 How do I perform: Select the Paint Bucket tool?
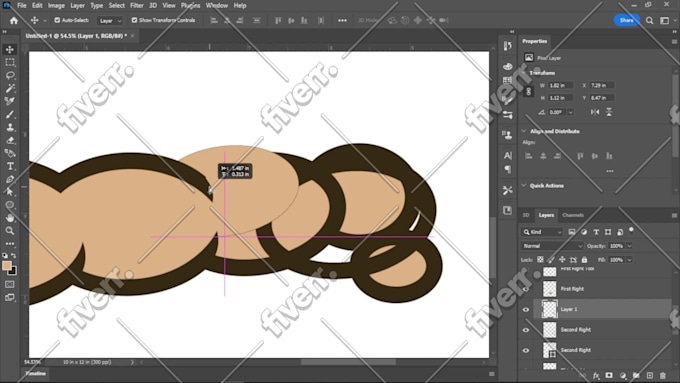click(x=10, y=154)
